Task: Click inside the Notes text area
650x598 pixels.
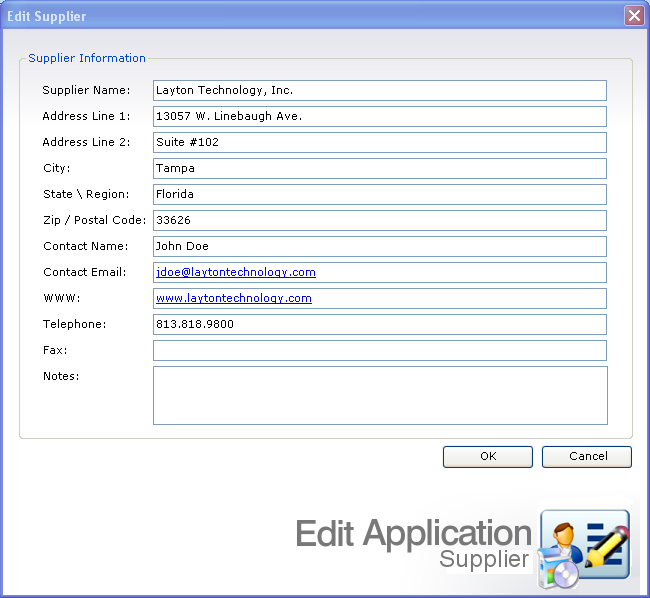Action: pyautogui.click(x=380, y=395)
